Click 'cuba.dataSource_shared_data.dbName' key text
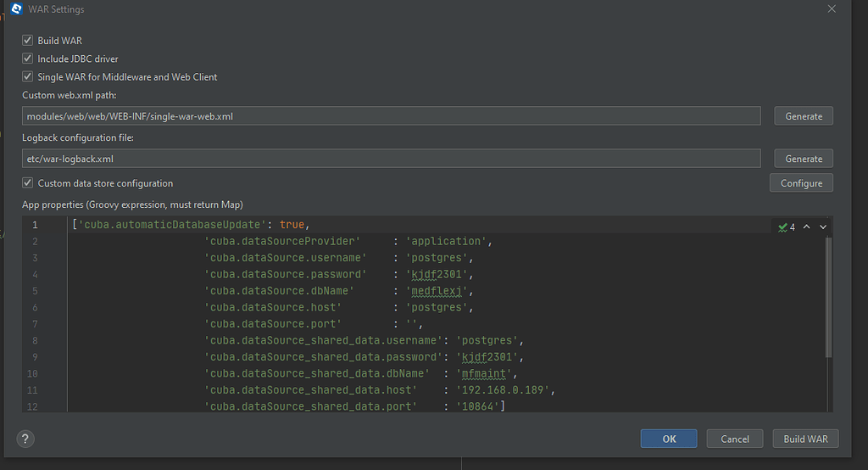This screenshot has height=470, width=868. click(317, 373)
